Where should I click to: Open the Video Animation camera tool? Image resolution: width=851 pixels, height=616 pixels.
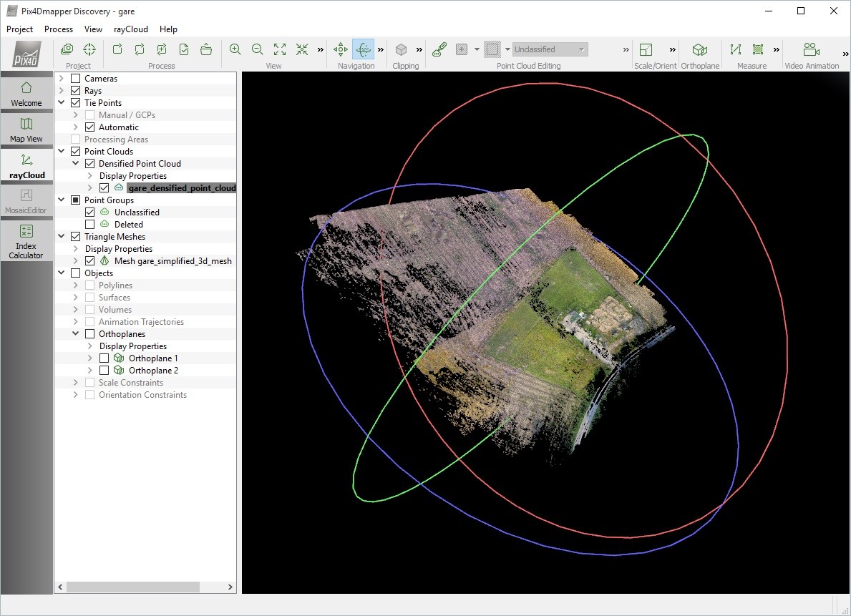[x=811, y=49]
